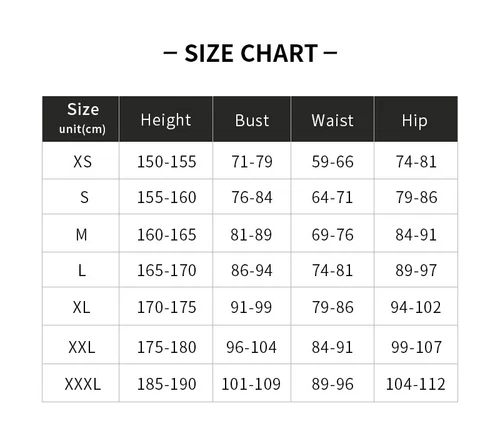Click the Height column header

pos(166,120)
